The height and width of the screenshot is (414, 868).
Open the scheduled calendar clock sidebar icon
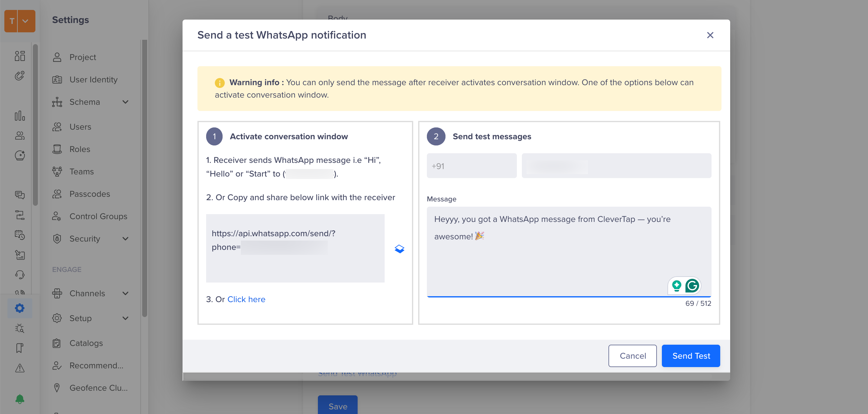[20, 235]
